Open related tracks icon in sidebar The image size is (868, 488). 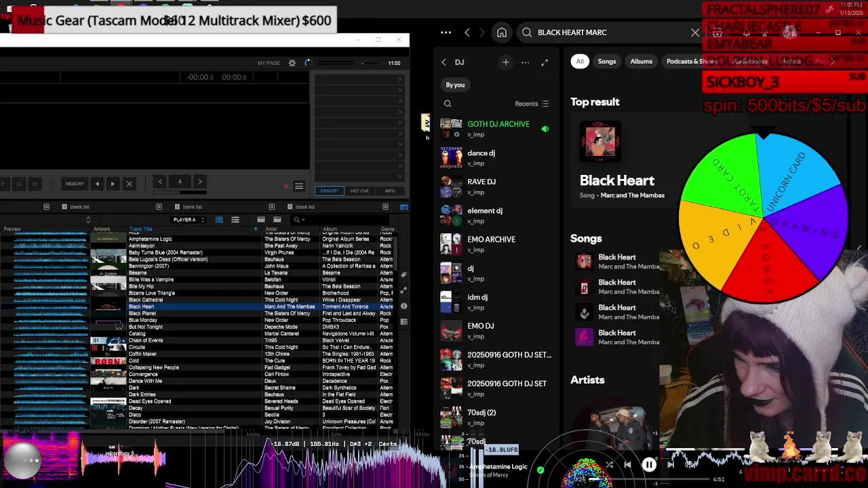pos(403,290)
